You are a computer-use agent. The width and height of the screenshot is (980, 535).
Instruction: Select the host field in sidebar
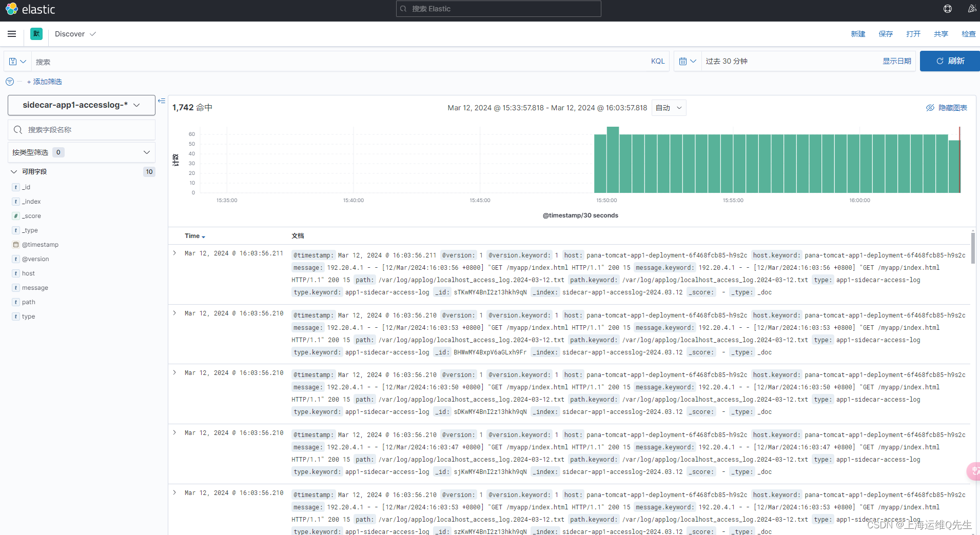click(x=28, y=273)
